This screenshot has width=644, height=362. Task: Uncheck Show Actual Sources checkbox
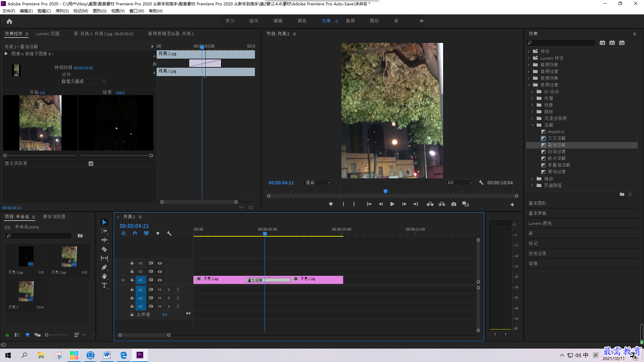click(x=91, y=164)
